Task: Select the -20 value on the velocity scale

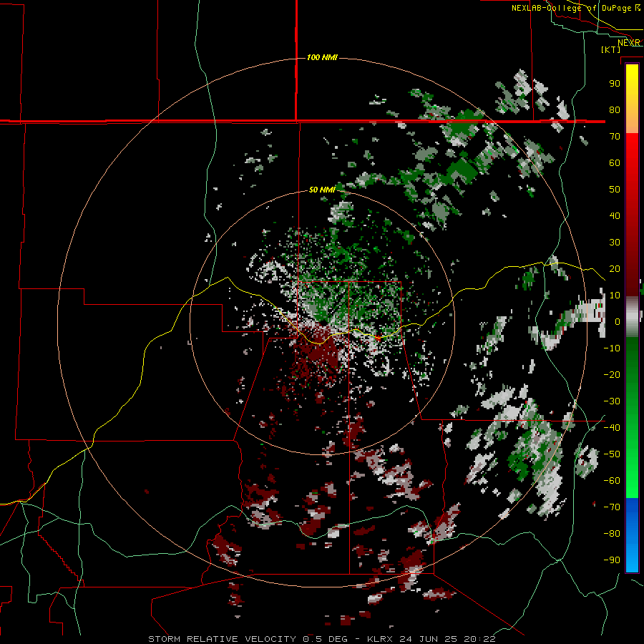Action: click(612, 374)
